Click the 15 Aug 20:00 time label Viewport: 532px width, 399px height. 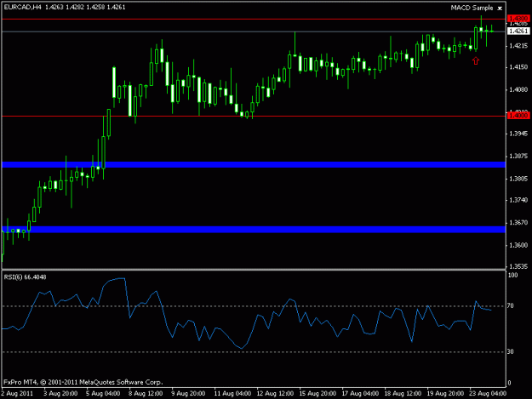coord(317,393)
